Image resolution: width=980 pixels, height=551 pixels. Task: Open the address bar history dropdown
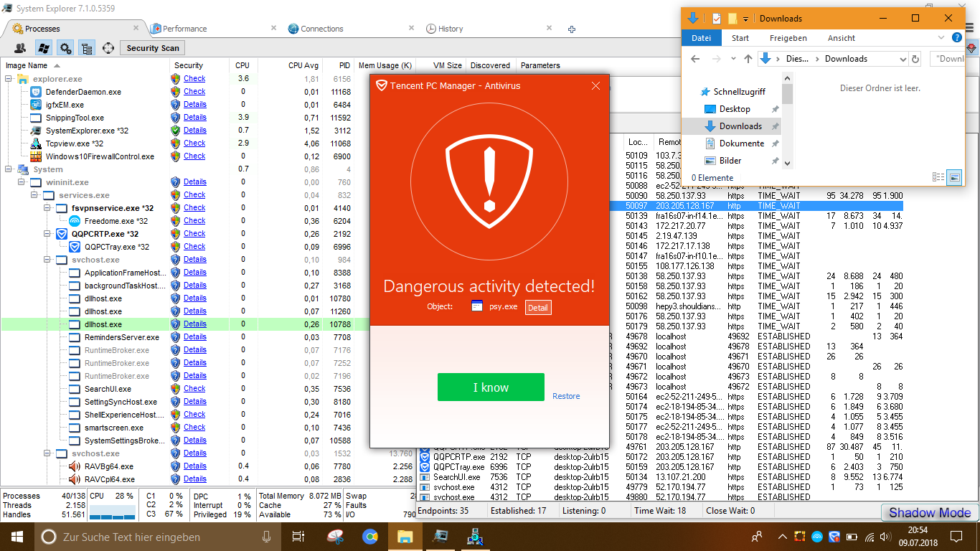903,59
